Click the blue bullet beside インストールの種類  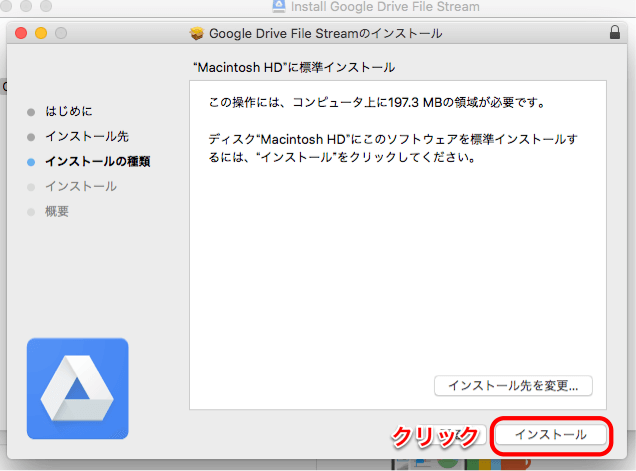(31, 162)
